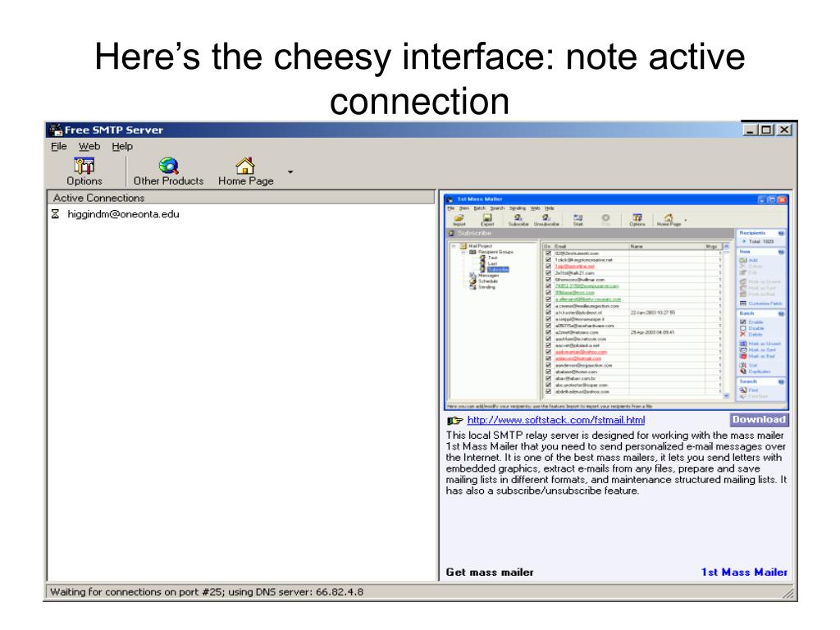Open the Web menu
The height and width of the screenshot is (630, 840).
(89, 146)
